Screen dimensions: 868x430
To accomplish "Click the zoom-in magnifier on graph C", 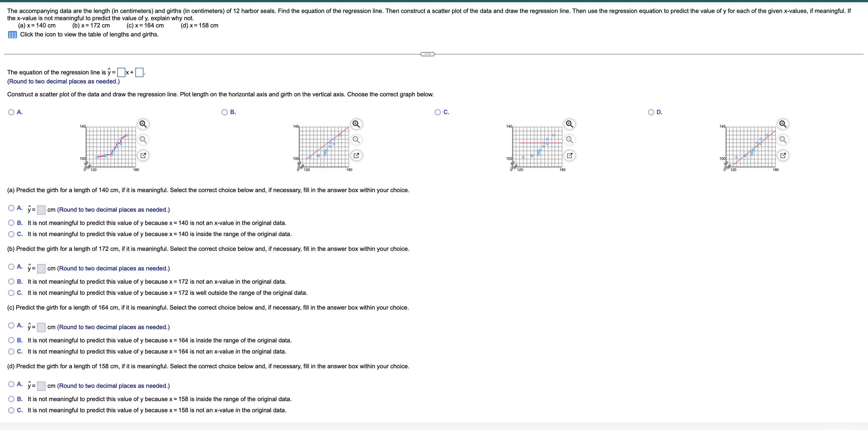I will (569, 124).
